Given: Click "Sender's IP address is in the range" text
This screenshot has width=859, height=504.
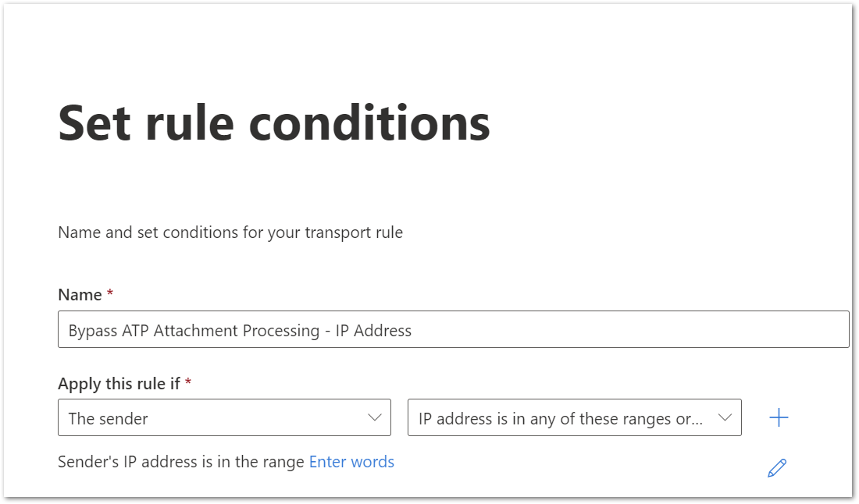Looking at the screenshot, I should click(x=181, y=462).
